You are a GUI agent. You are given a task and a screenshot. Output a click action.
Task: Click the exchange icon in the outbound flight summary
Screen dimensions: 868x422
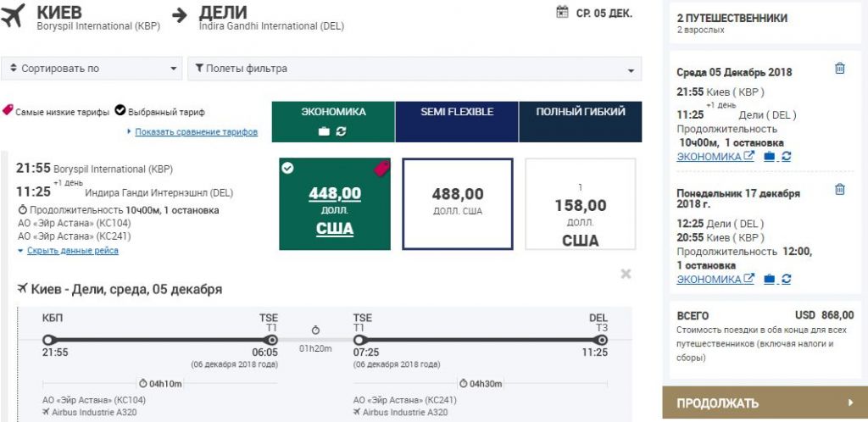coord(787,157)
